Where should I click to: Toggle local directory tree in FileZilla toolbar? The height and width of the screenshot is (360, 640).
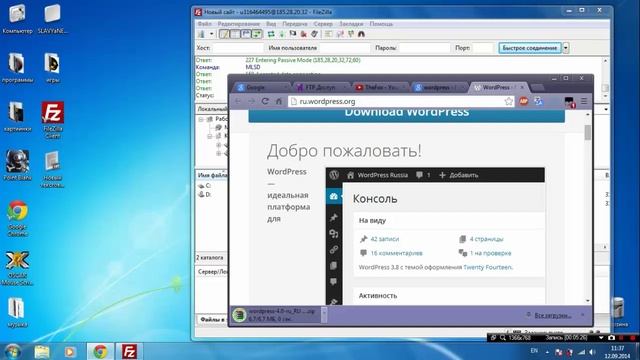235,34
